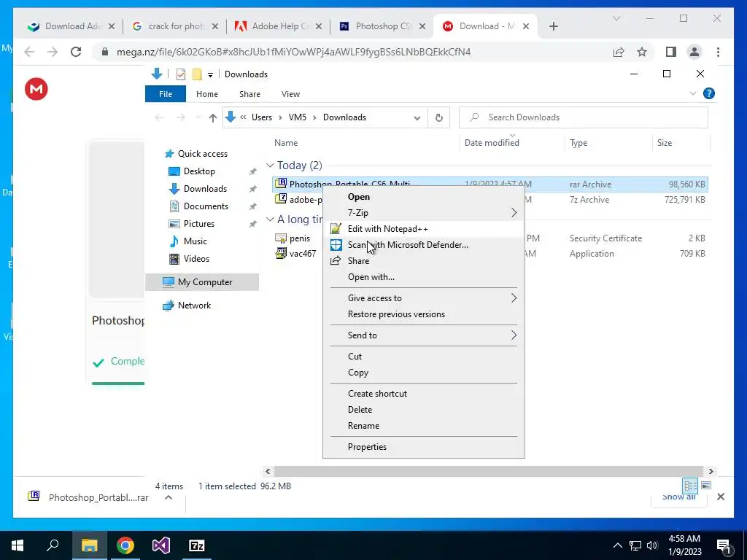Image resolution: width=747 pixels, height=560 pixels.
Task: Click the Chrome address bar URL
Action: 293,52
